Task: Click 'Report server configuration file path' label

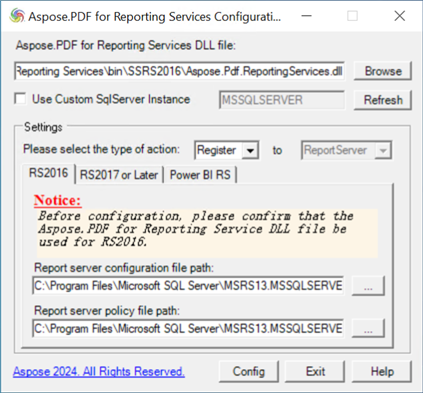Action: point(124,268)
